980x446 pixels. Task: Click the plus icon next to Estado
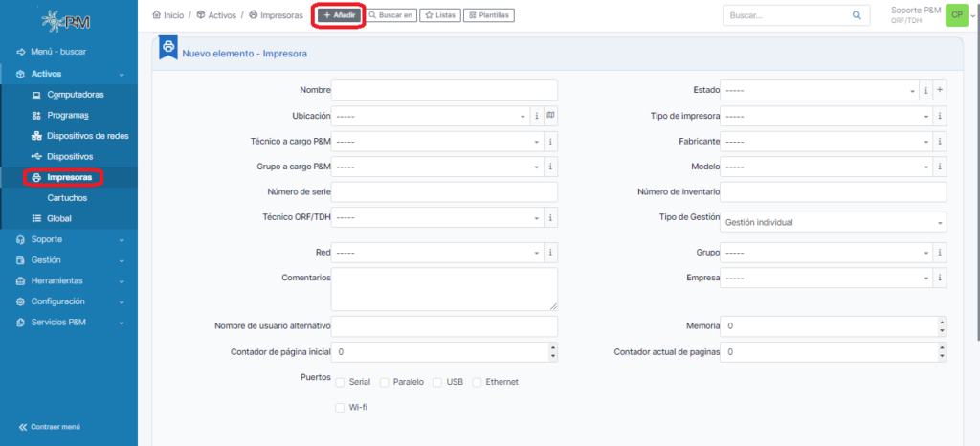click(x=940, y=90)
